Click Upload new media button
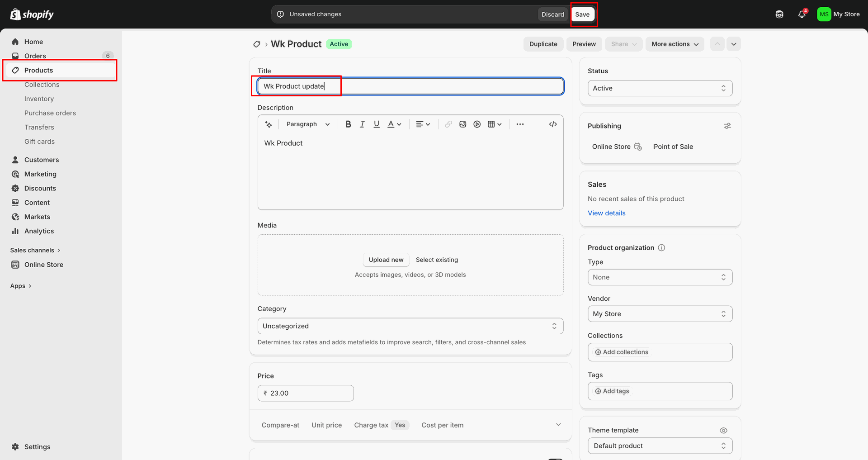The height and width of the screenshot is (460, 868). (x=386, y=260)
